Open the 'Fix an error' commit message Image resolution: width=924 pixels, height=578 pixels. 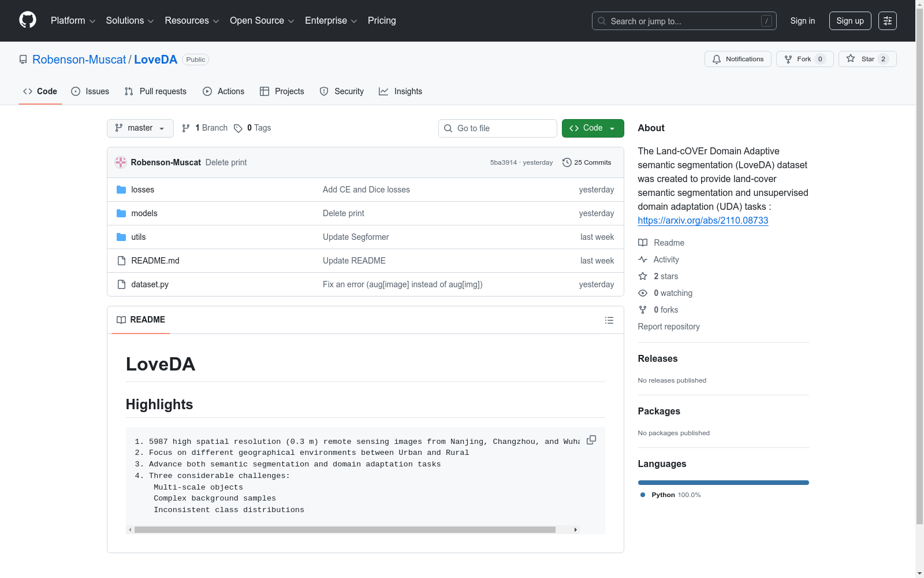coord(403,284)
